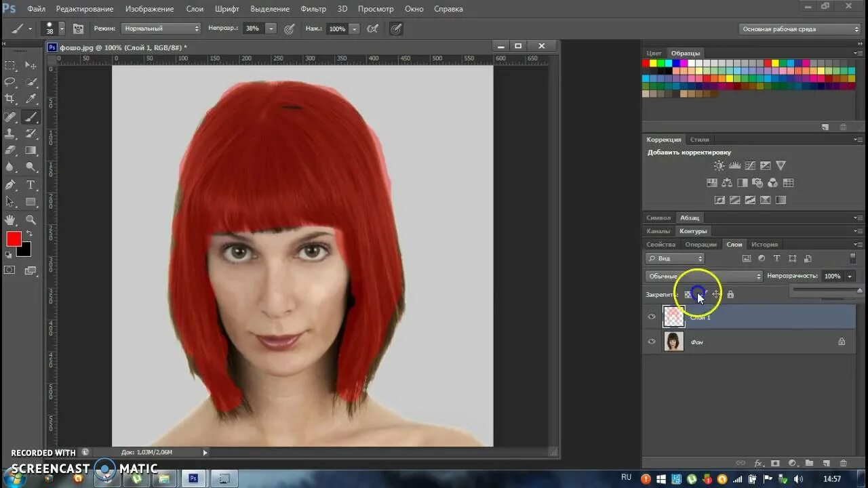Toggle pressure for size control
This screenshot has width=868, height=488.
(396, 29)
